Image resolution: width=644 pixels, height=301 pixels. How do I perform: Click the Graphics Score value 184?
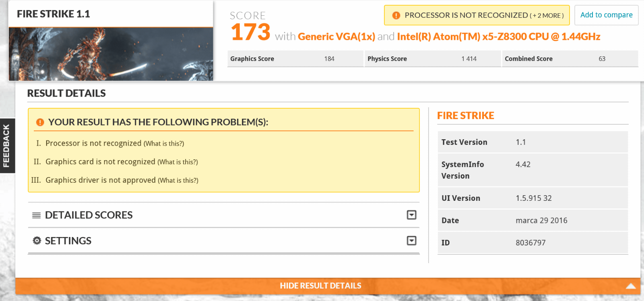[x=329, y=59]
